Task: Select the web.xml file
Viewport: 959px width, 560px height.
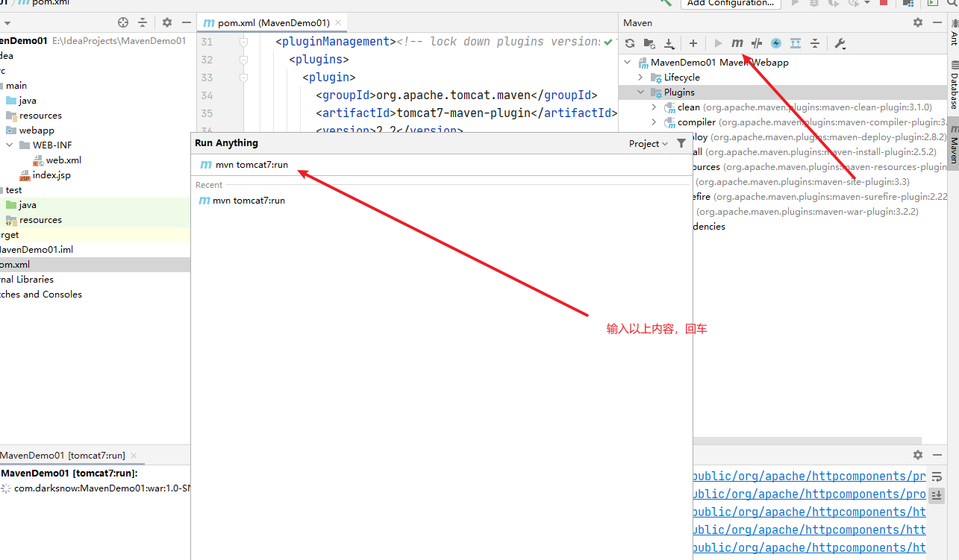Action: click(57, 160)
